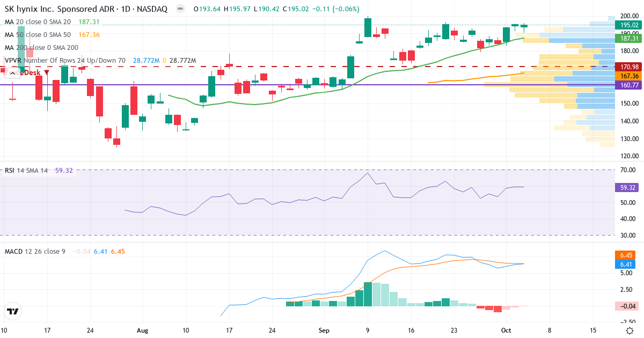Click the gray pill status icon beside NASDAQ
The width and height of the screenshot is (644, 338).
pos(180,9)
